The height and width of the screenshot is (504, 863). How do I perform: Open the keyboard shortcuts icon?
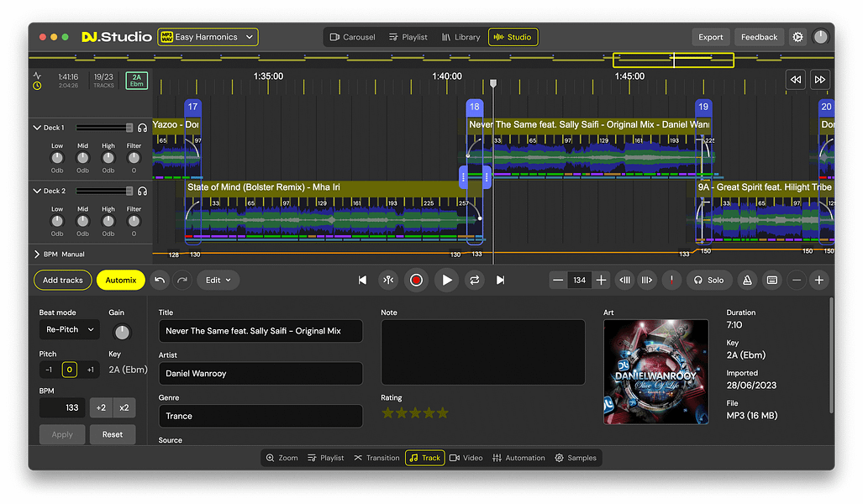tap(771, 281)
